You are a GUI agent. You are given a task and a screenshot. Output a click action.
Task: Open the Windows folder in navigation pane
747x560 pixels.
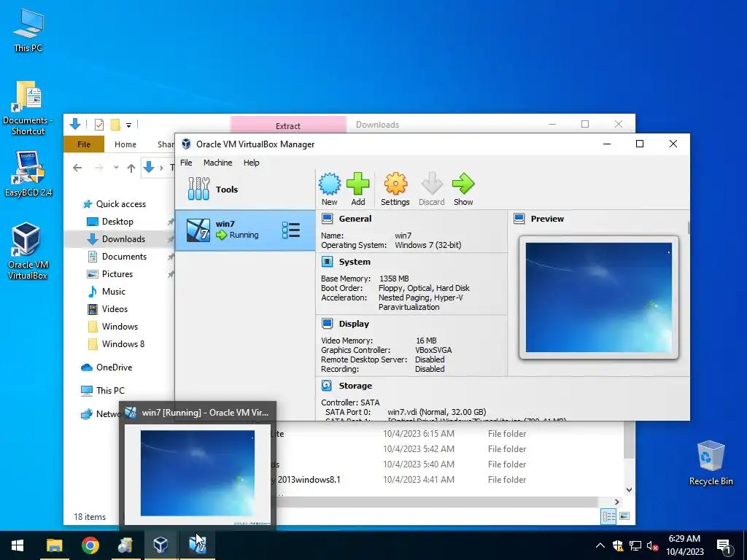point(120,327)
